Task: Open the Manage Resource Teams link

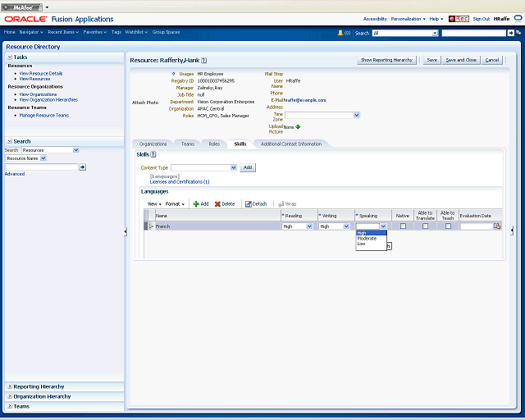Action: [43, 115]
